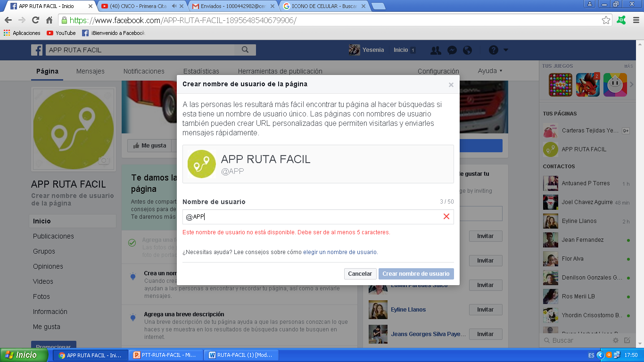Clear the username field with red X
This screenshot has width=644, height=362.
point(446,217)
